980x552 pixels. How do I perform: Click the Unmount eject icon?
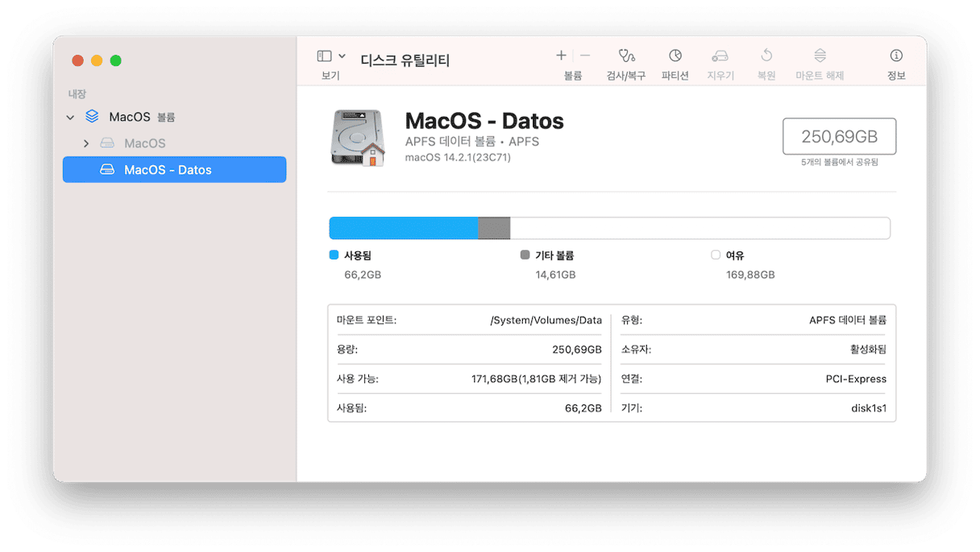[x=820, y=56]
